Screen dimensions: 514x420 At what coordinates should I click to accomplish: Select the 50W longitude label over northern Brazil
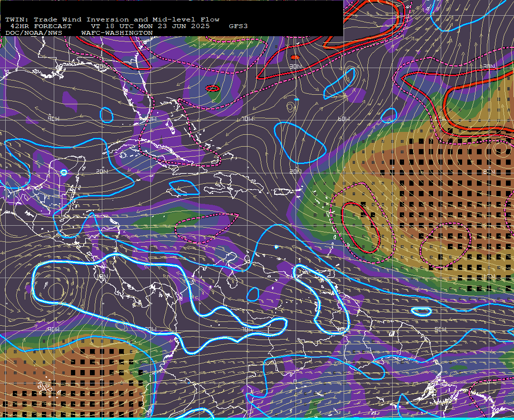[440, 329]
